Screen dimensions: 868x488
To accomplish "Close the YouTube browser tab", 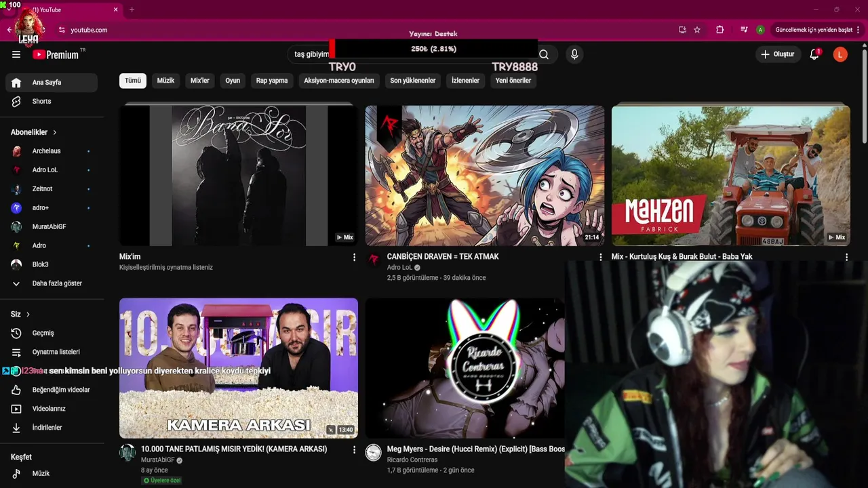I will tap(115, 9).
